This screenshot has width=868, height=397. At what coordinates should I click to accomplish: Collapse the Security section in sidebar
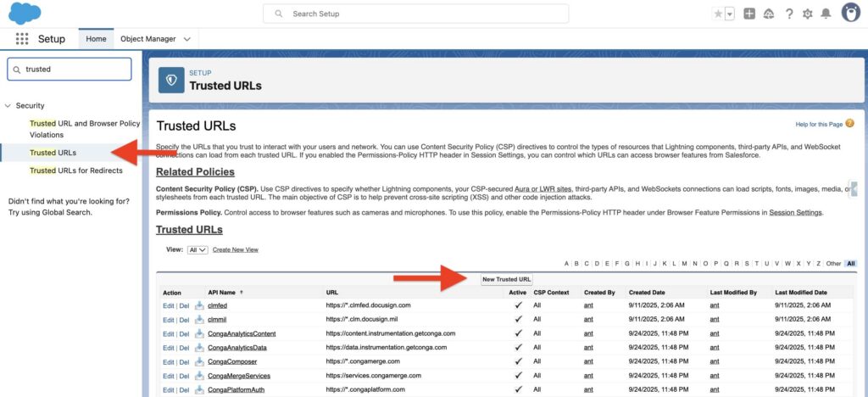(x=8, y=106)
